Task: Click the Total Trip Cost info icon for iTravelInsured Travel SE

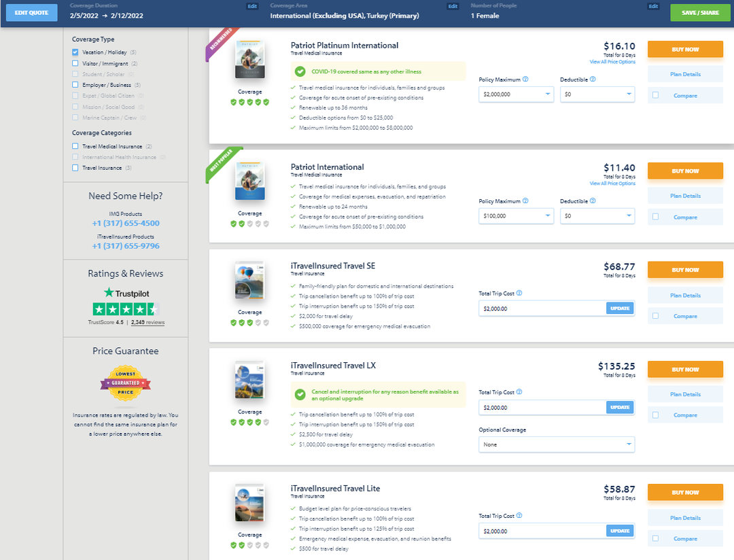Action: tap(521, 293)
